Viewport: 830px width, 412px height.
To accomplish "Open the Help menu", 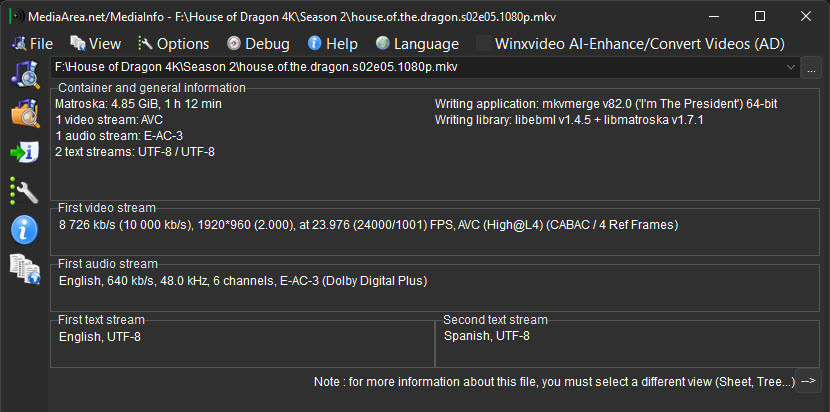I will (332, 44).
